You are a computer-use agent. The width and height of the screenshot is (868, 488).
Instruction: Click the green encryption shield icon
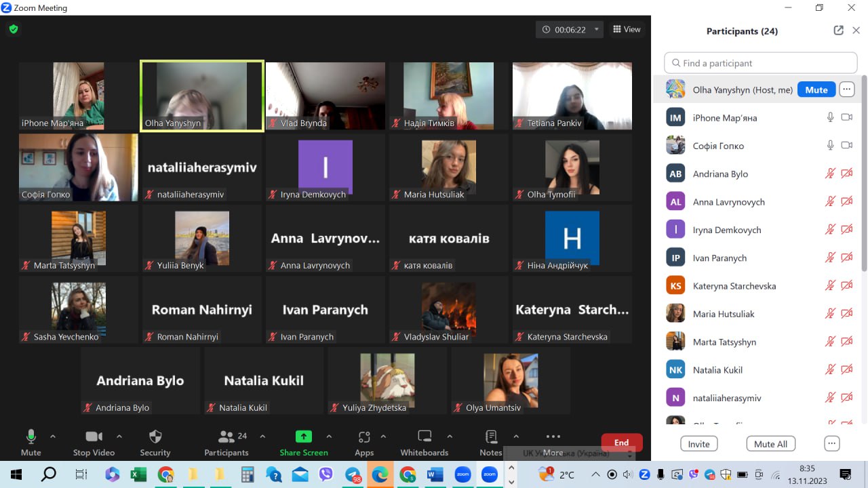coord(14,29)
